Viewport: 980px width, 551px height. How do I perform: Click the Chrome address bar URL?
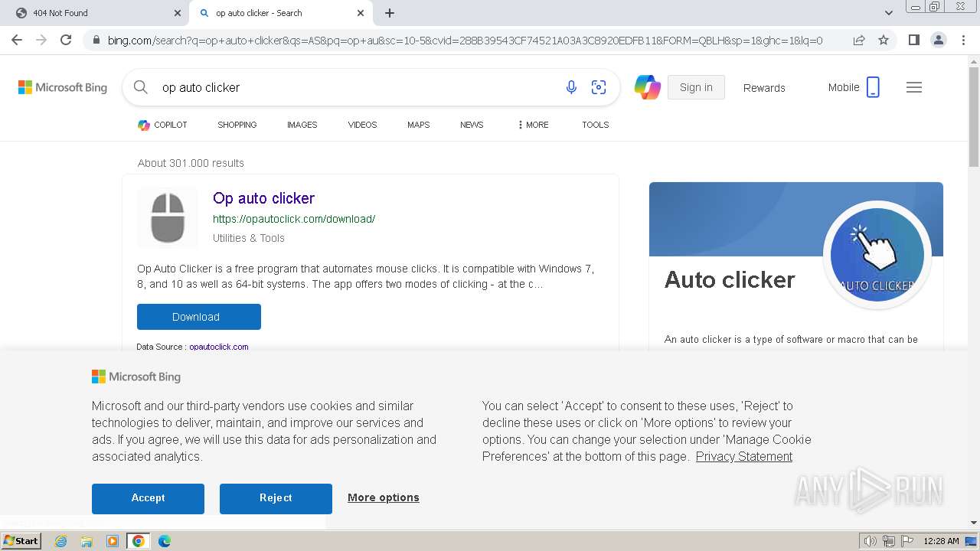tap(465, 40)
